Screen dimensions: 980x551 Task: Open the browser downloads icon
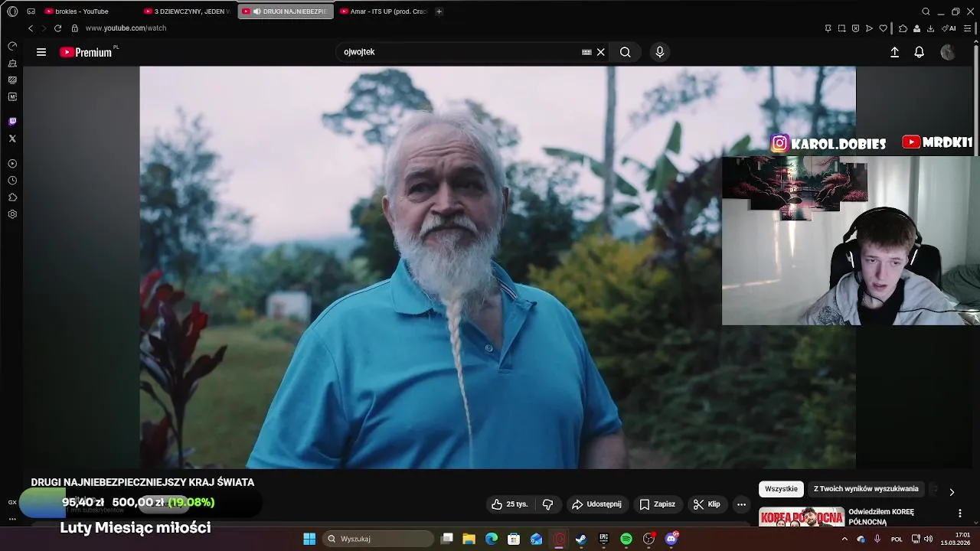pyautogui.click(x=930, y=28)
